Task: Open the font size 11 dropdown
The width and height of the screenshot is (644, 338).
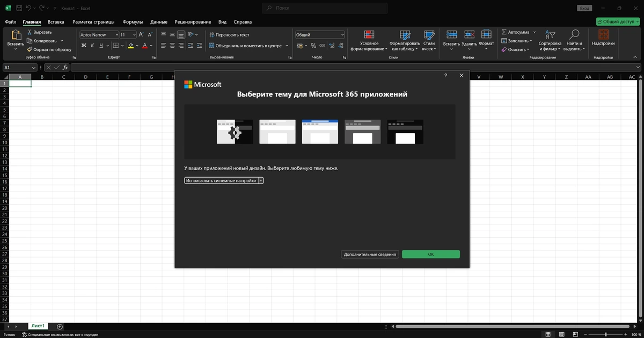Action: (x=134, y=34)
